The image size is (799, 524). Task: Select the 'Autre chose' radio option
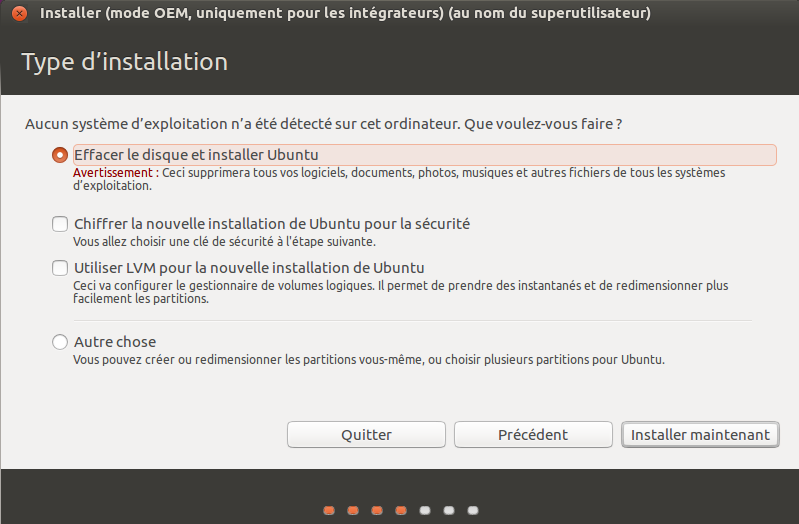[x=60, y=342]
